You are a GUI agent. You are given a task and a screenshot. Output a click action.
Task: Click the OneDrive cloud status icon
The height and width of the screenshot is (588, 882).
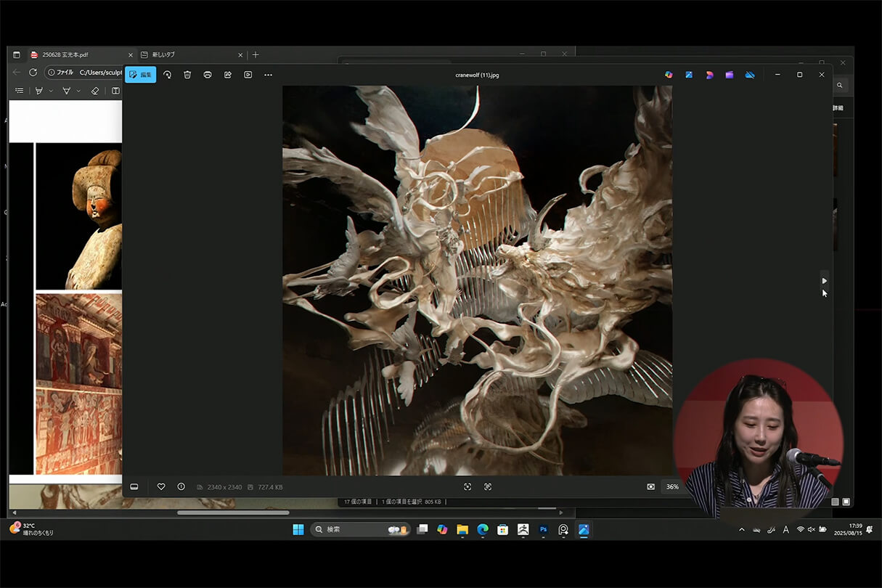coord(750,75)
